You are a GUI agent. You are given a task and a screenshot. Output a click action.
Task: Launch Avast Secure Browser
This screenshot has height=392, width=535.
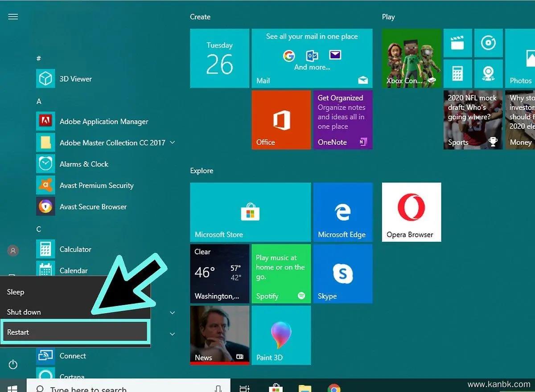93,207
